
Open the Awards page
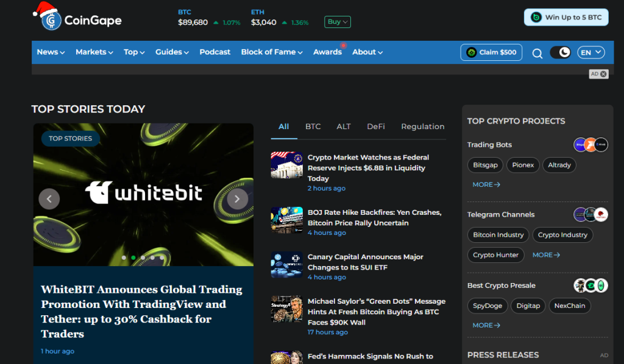(327, 52)
